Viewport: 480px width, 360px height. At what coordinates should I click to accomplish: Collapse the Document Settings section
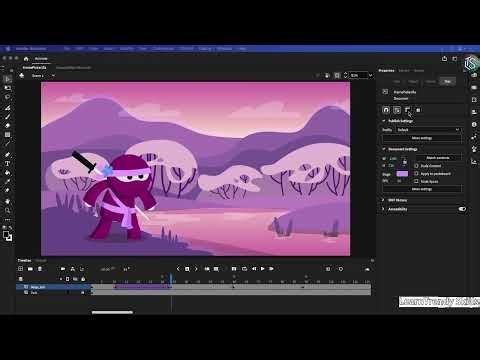tap(384, 149)
